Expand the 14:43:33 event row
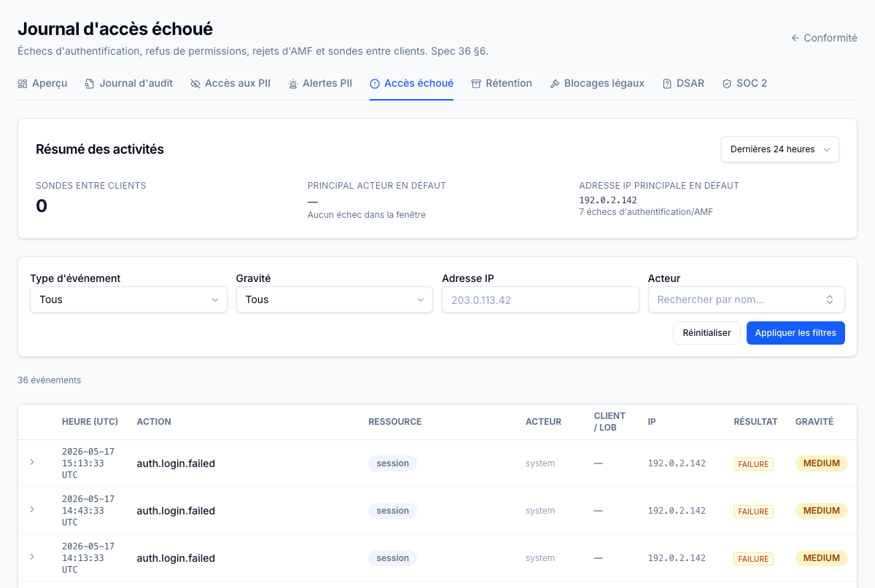 pyautogui.click(x=32, y=509)
